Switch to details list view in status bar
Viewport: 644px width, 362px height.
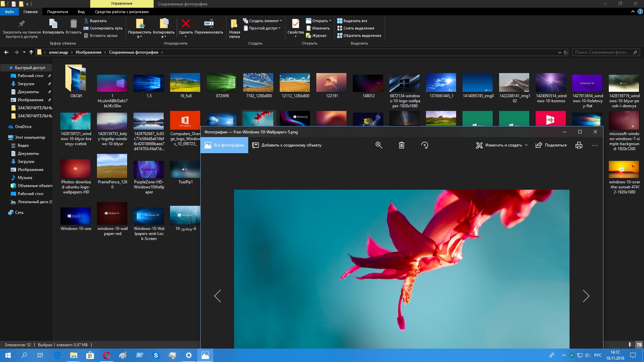tap(631, 345)
